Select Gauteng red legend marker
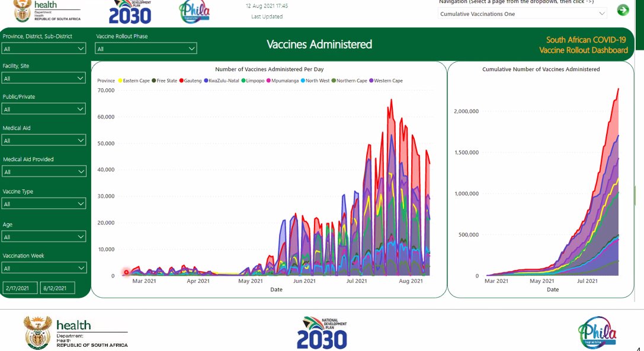The height and width of the screenshot is (351, 644). 181,81
